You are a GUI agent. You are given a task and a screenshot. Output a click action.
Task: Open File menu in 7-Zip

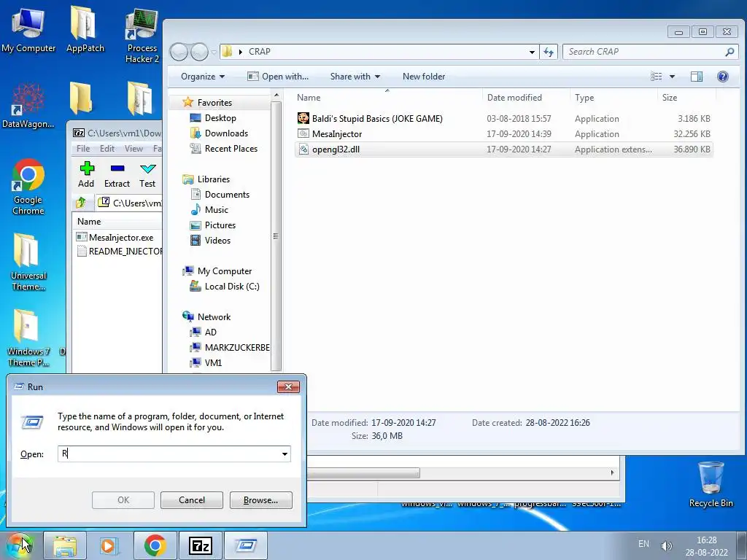pos(83,149)
